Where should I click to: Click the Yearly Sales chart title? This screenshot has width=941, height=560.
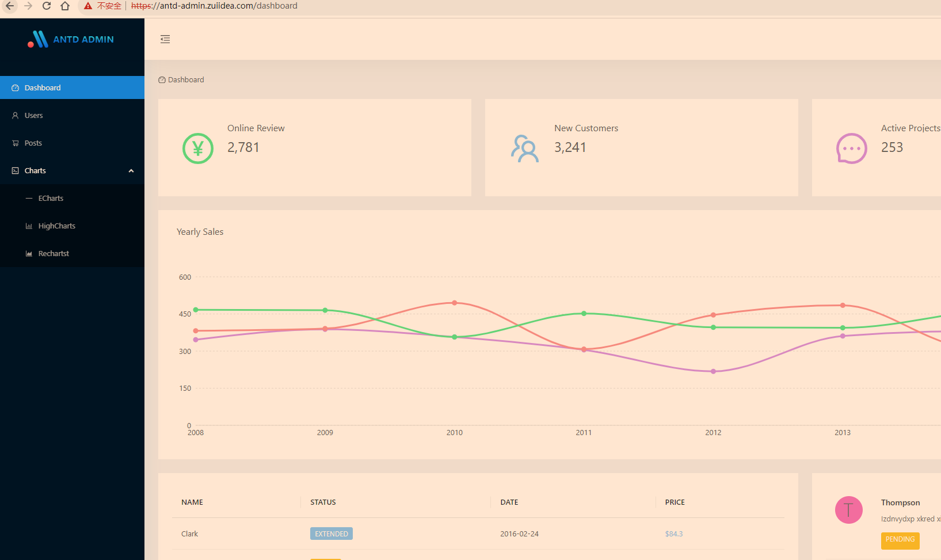pos(200,232)
